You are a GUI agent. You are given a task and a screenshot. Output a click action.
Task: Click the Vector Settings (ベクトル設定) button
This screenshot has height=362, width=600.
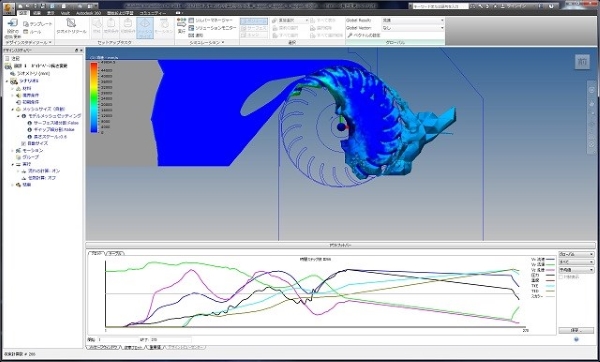point(364,35)
